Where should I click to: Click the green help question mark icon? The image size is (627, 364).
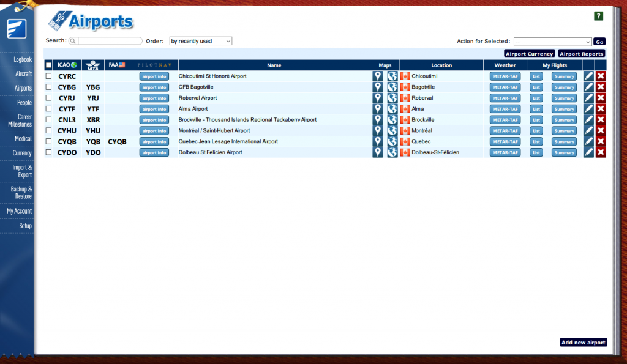tap(598, 17)
